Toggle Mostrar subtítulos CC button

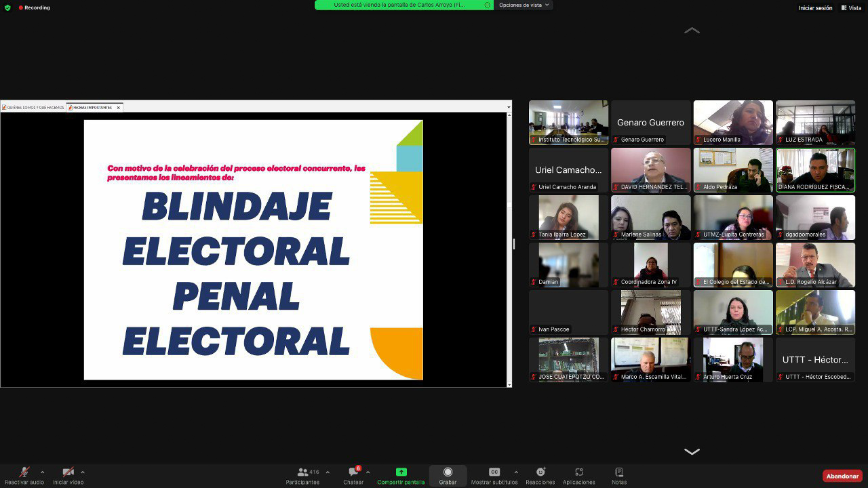pyautogui.click(x=494, y=472)
